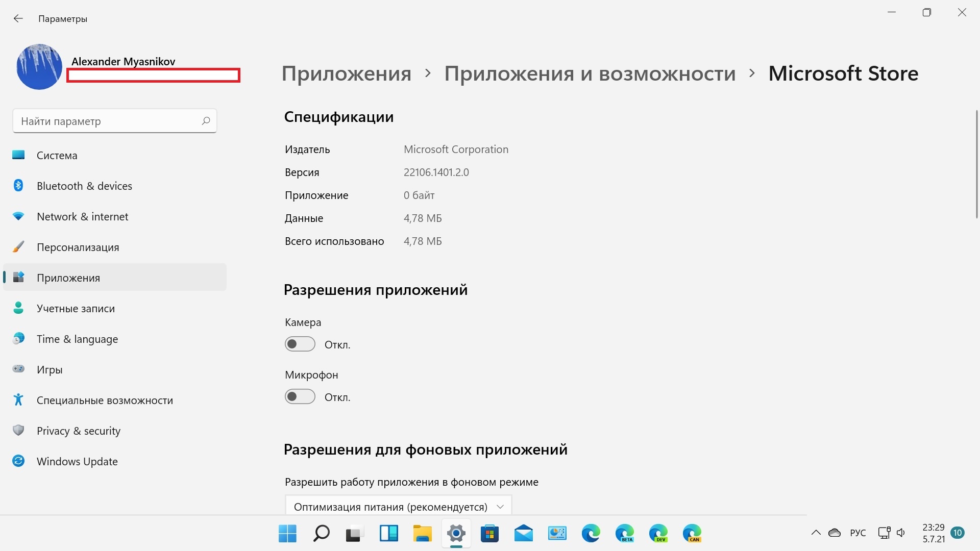This screenshot has width=980, height=551.
Task: Click the Найти параметр search field
Action: click(115, 121)
